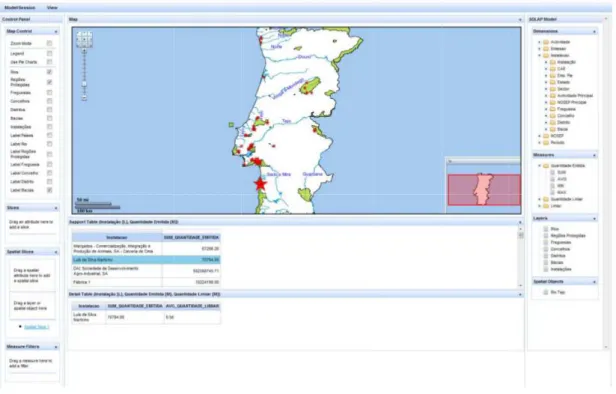Screen dimensions: 616x394
Task: Expand the Actividade tree node
Action: pyautogui.click(x=539, y=42)
